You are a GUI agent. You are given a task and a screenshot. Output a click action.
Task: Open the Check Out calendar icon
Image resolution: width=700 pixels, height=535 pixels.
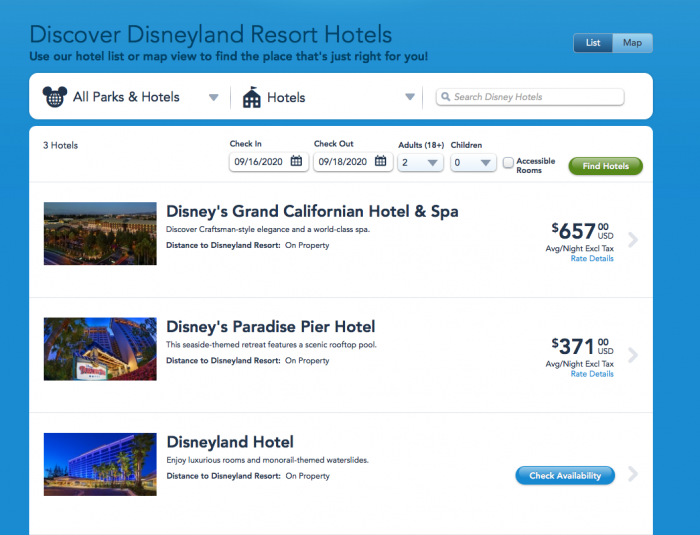pyautogui.click(x=380, y=161)
